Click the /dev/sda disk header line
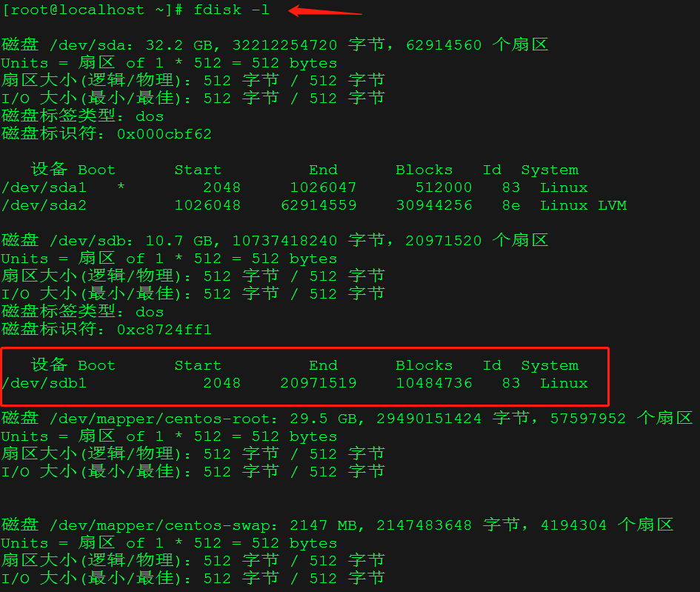 tap(275, 45)
